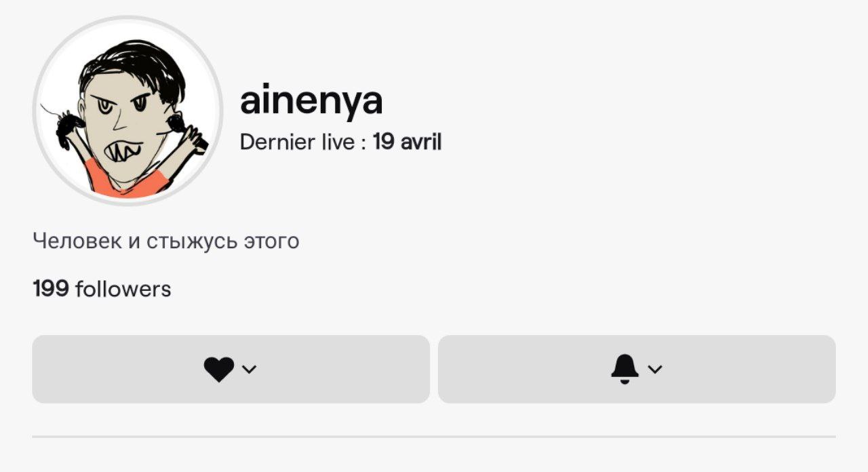Image resolution: width=868 pixels, height=472 pixels.
Task: Toggle follow with the heart button
Action: 231,369
